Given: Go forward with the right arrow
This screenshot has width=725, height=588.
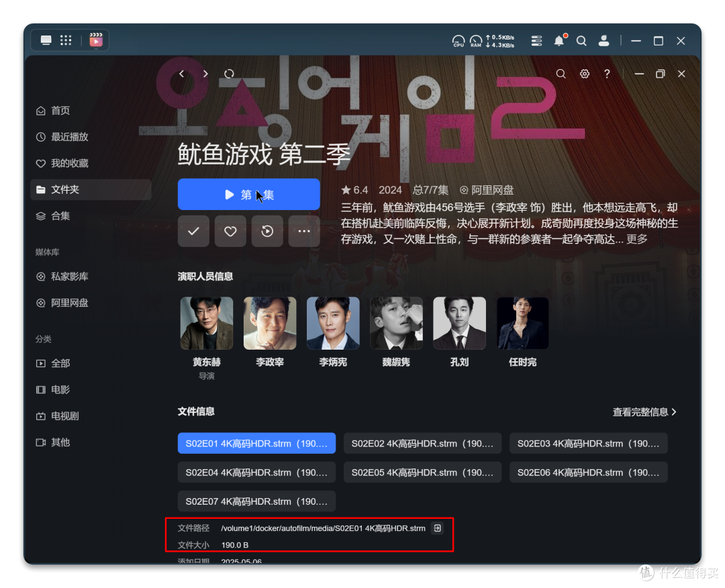Looking at the screenshot, I should point(205,74).
